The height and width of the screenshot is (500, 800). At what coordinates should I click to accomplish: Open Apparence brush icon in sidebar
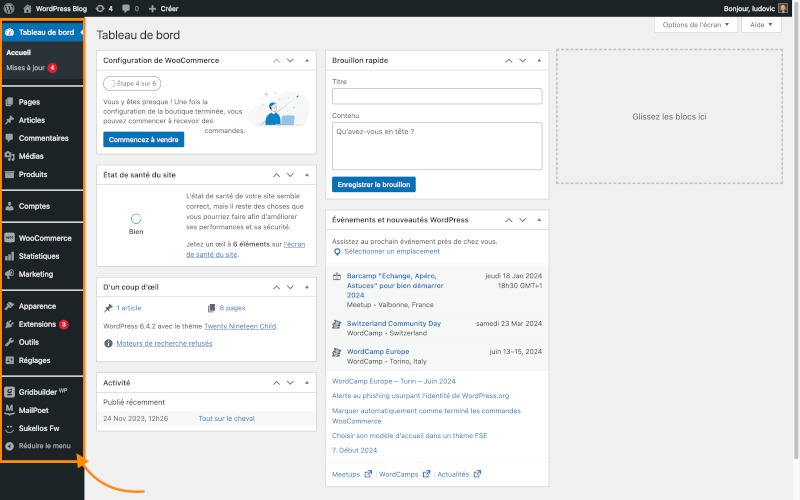10,306
